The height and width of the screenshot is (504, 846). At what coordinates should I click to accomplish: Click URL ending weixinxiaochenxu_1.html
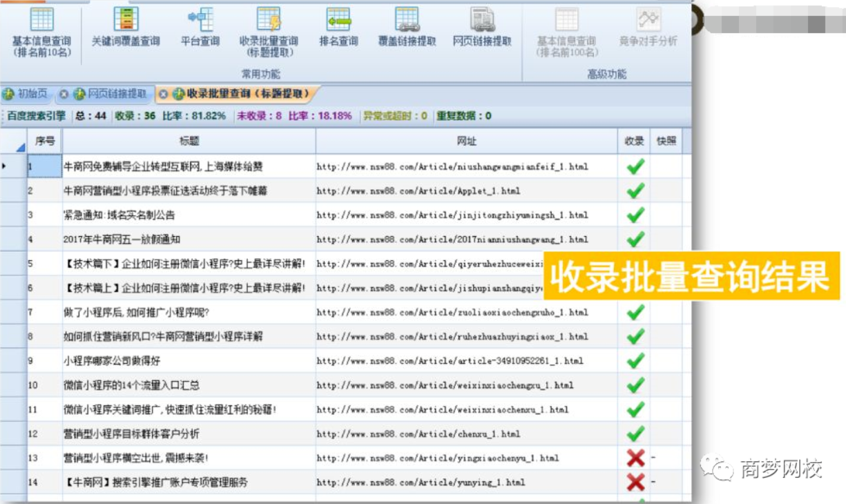443,409
